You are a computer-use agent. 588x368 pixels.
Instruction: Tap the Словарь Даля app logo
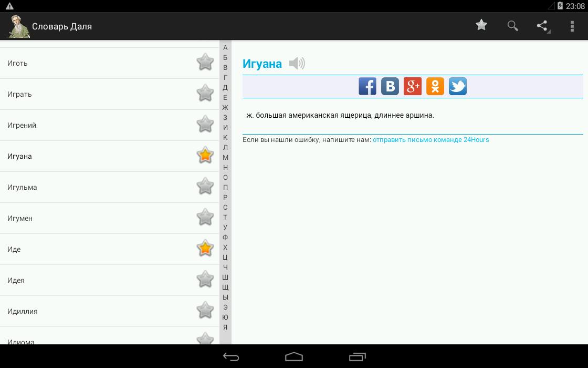(x=18, y=26)
